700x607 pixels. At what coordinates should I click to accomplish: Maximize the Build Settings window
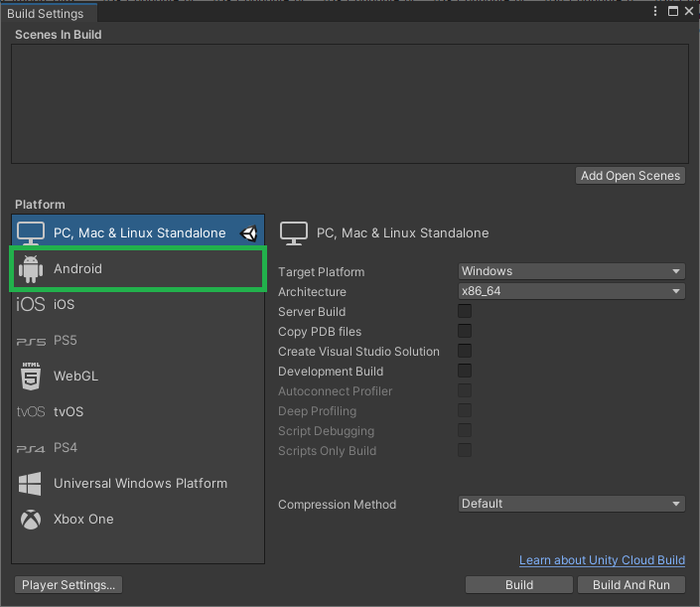pyautogui.click(x=673, y=11)
